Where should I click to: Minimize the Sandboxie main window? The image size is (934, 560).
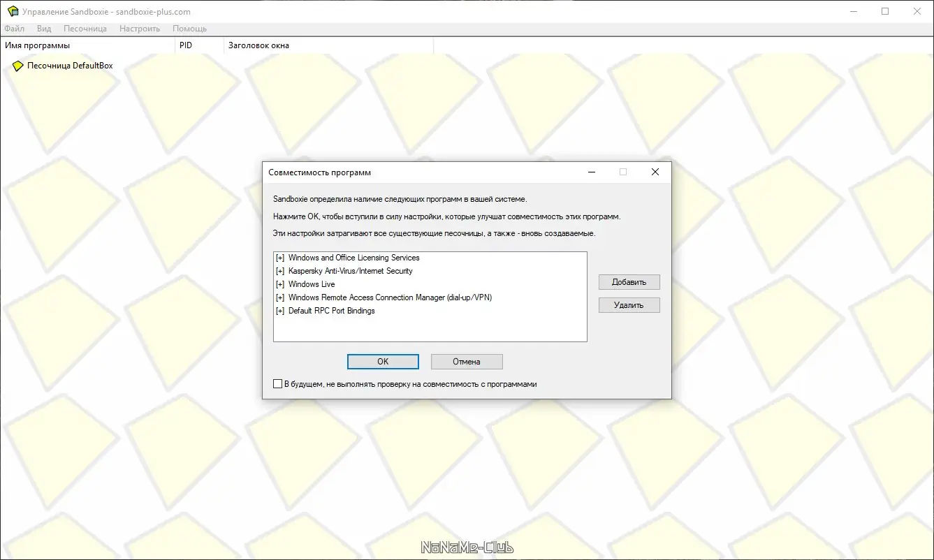coord(854,11)
